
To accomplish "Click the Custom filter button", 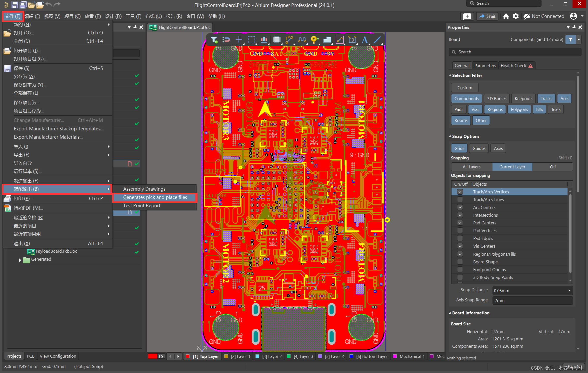I will (x=465, y=88).
